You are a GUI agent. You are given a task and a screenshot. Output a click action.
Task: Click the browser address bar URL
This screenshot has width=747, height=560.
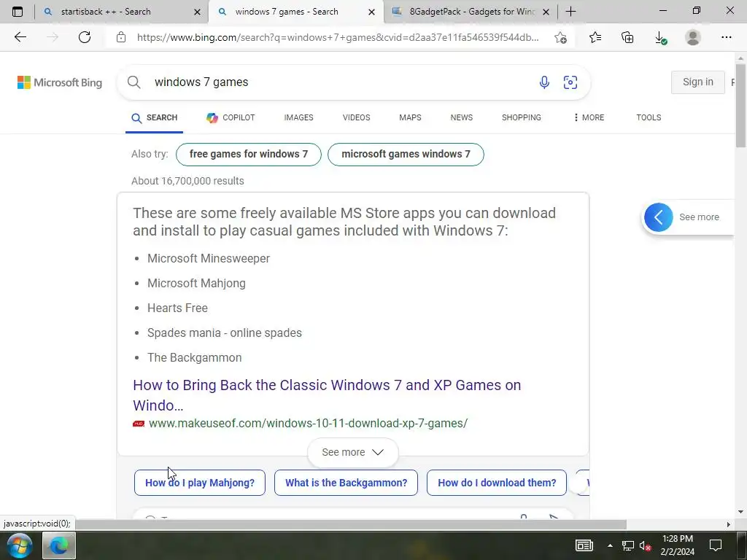point(338,37)
